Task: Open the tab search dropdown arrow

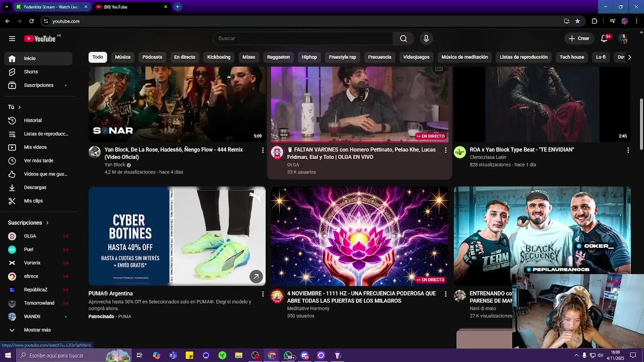Action: click(7, 7)
